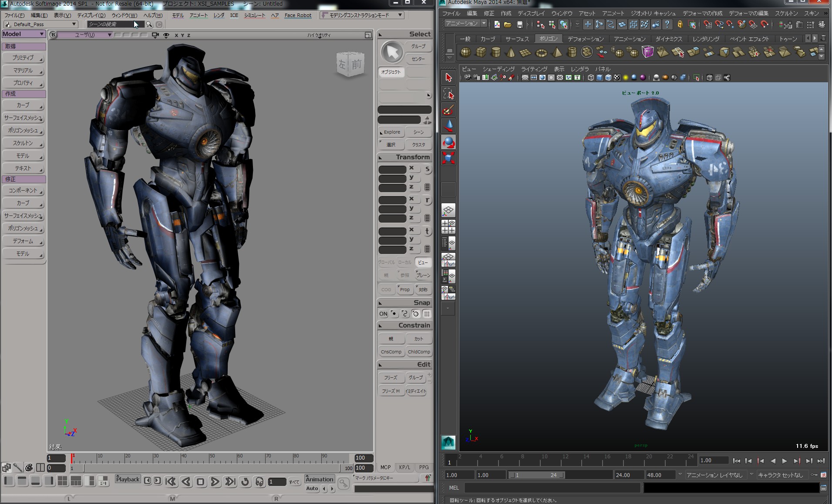Click the Maya Scale tool icon

(x=448, y=158)
